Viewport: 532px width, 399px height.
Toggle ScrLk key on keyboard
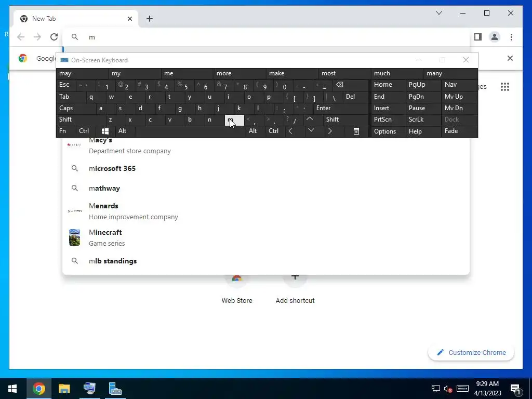(423, 119)
